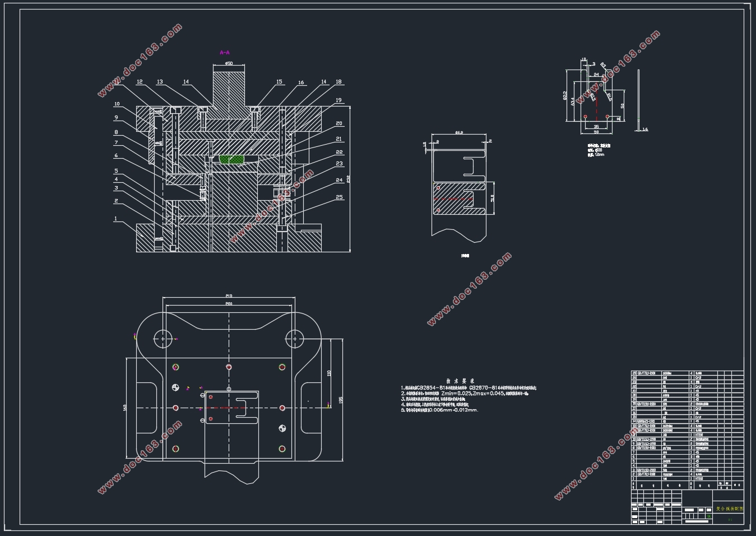Click part callout number 3

[x=116, y=188]
